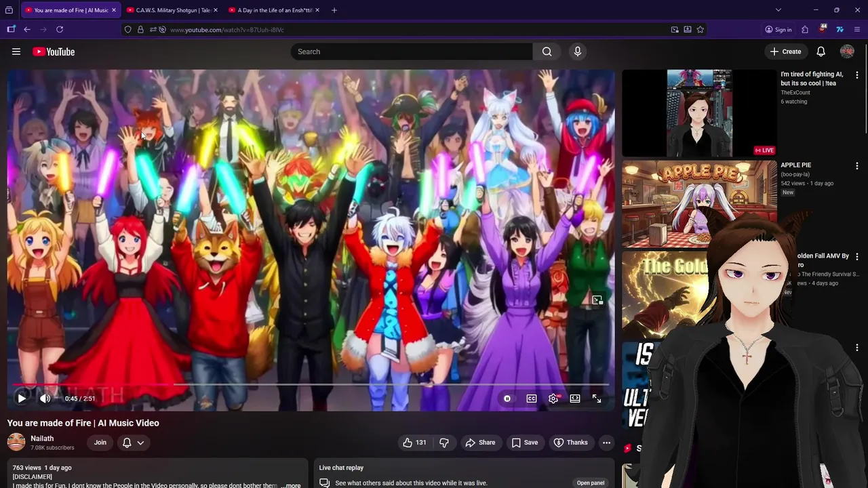Share the video

(480, 443)
